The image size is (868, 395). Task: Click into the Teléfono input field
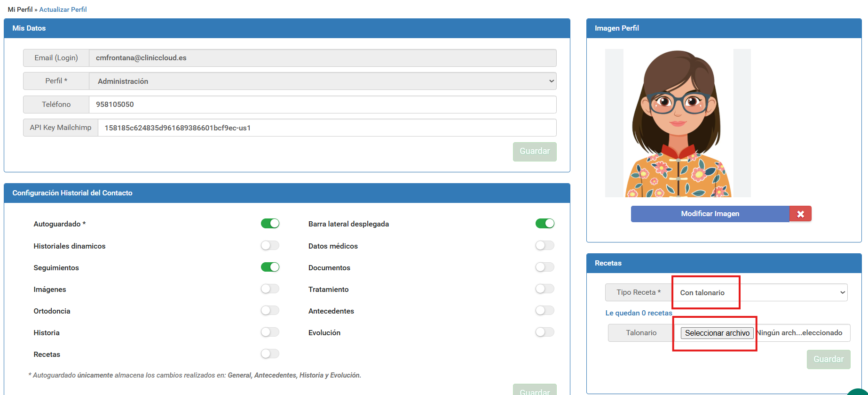point(322,105)
